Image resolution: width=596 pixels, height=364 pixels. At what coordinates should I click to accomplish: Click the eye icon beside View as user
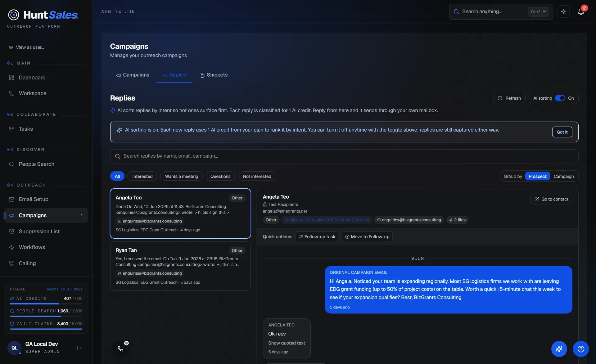coord(11,47)
